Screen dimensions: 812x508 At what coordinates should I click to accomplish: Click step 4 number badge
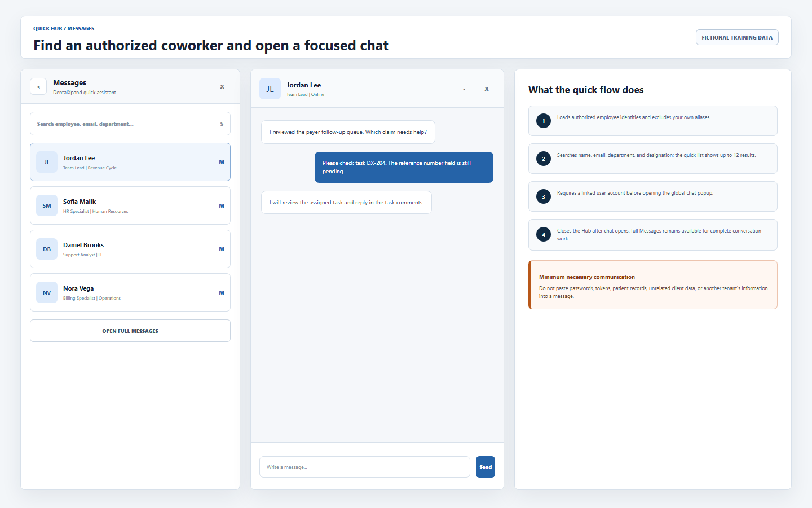(x=544, y=234)
